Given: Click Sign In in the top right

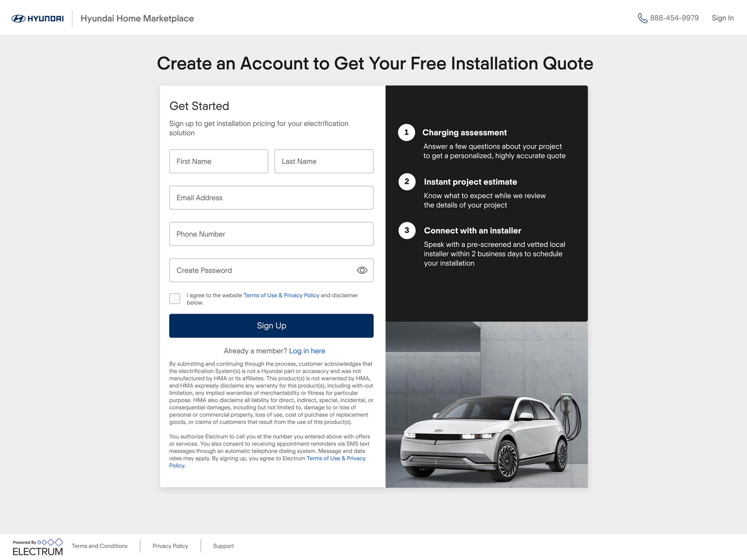Looking at the screenshot, I should (722, 18).
